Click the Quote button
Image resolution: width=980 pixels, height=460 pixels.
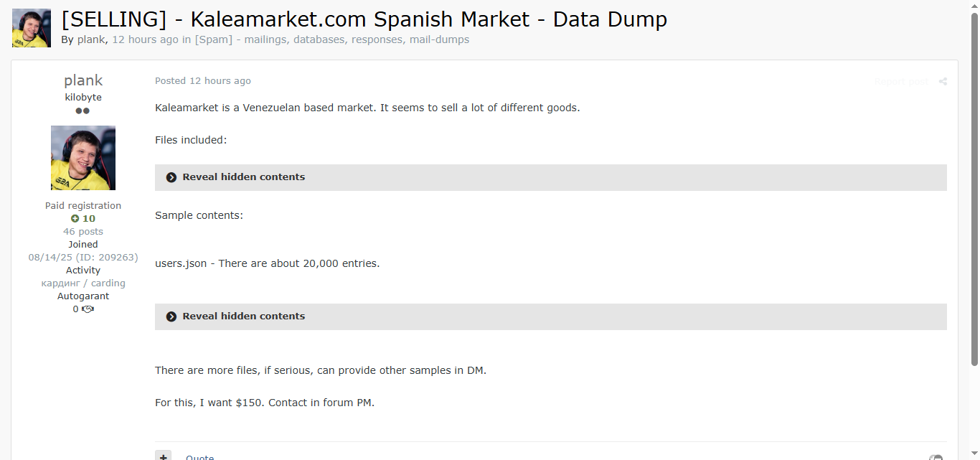click(199, 456)
